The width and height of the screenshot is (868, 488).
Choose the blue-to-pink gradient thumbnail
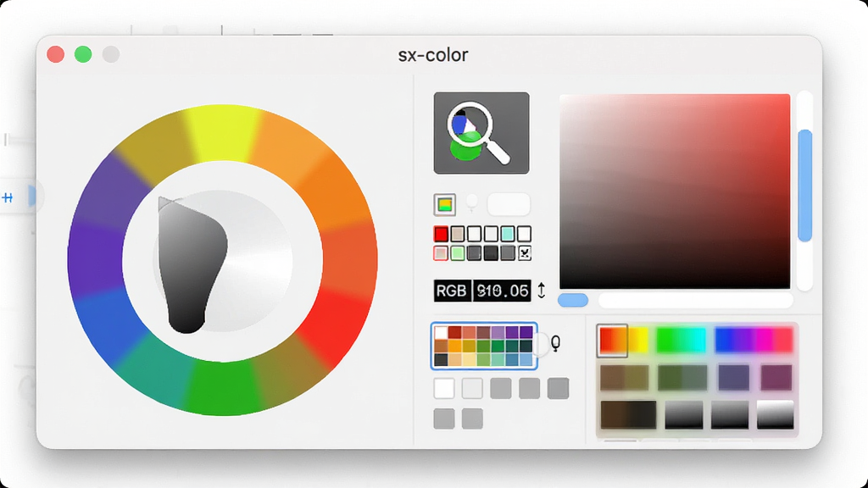tap(754, 340)
